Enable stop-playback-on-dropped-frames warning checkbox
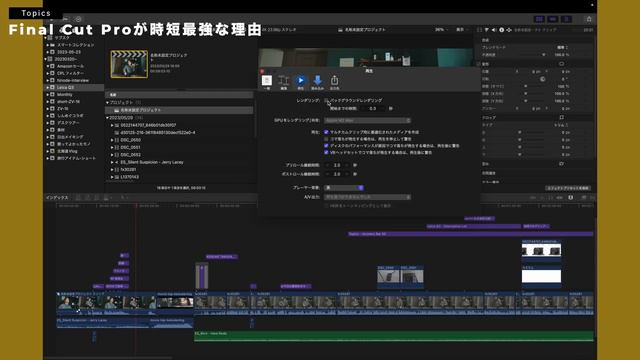Screen dimensions: 640x360 point(326,139)
